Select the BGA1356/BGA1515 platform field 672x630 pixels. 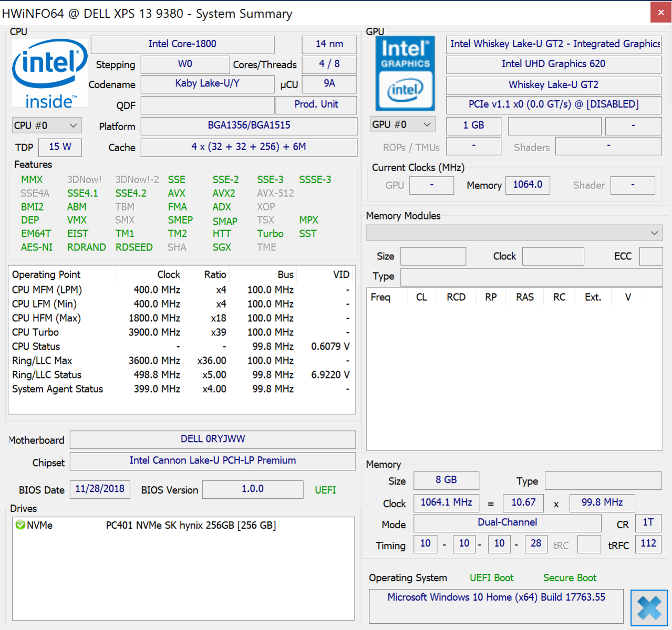click(249, 125)
